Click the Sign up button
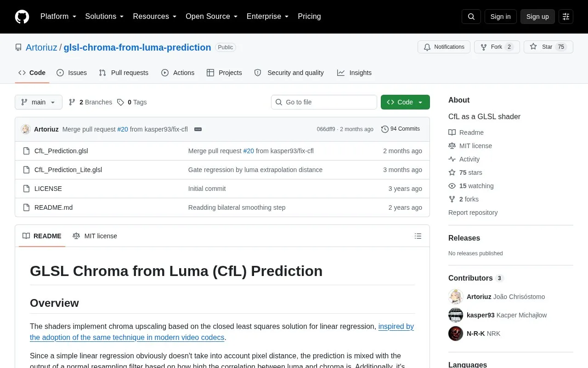The height and width of the screenshot is (368, 588). (537, 17)
